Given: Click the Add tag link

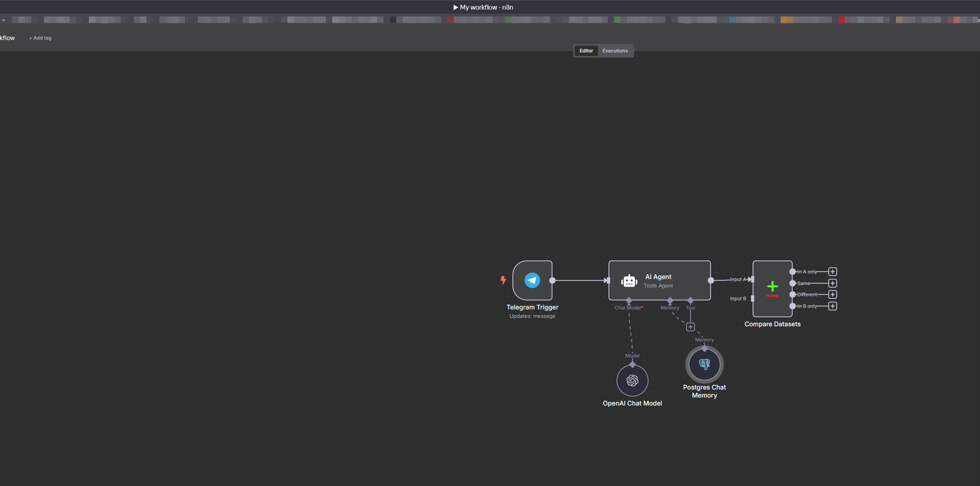Looking at the screenshot, I should 40,38.
